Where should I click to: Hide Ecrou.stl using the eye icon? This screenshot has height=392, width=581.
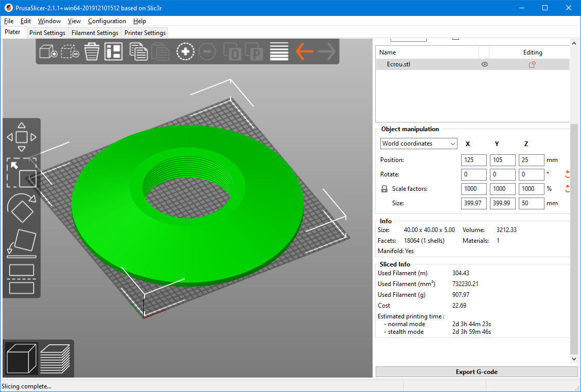coord(484,64)
